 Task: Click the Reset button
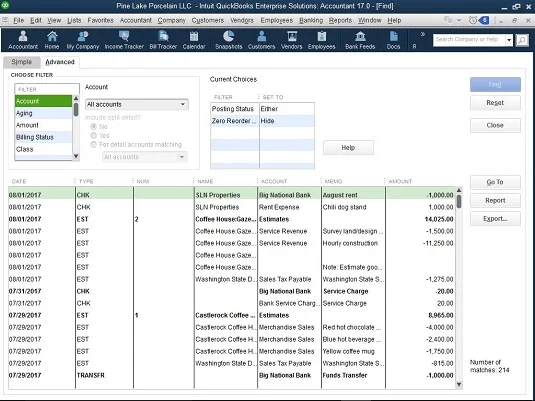pos(495,103)
